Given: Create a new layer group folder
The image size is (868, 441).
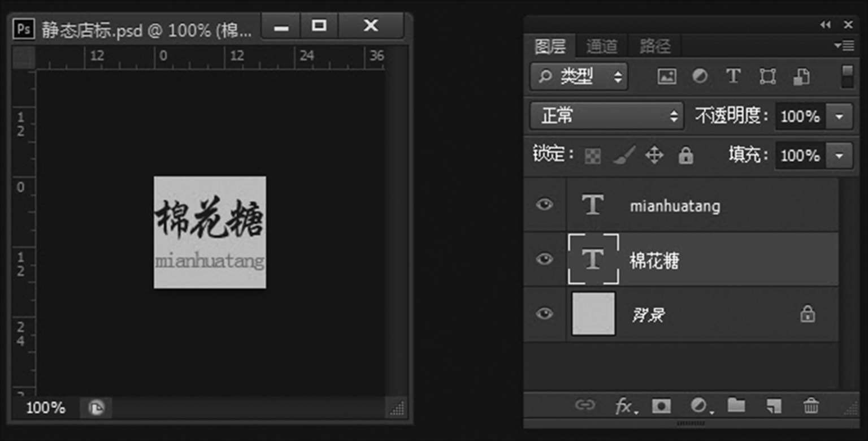Looking at the screenshot, I should coord(736,405).
